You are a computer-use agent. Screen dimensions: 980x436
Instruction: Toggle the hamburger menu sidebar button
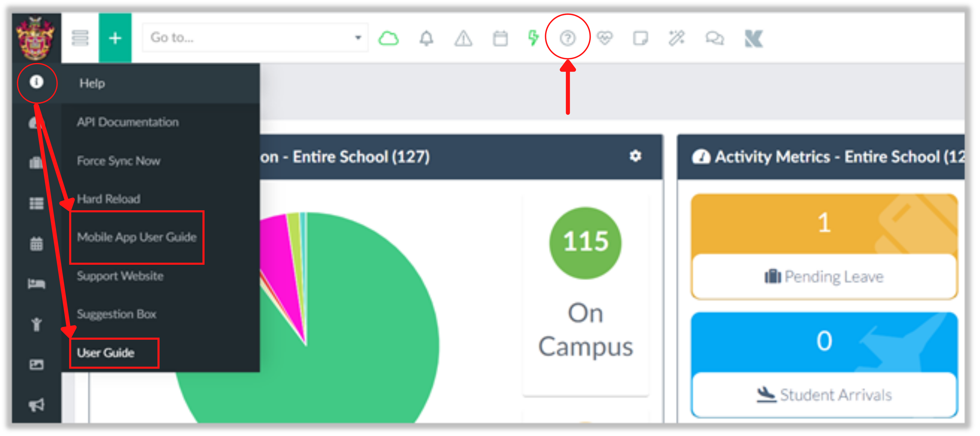click(80, 38)
